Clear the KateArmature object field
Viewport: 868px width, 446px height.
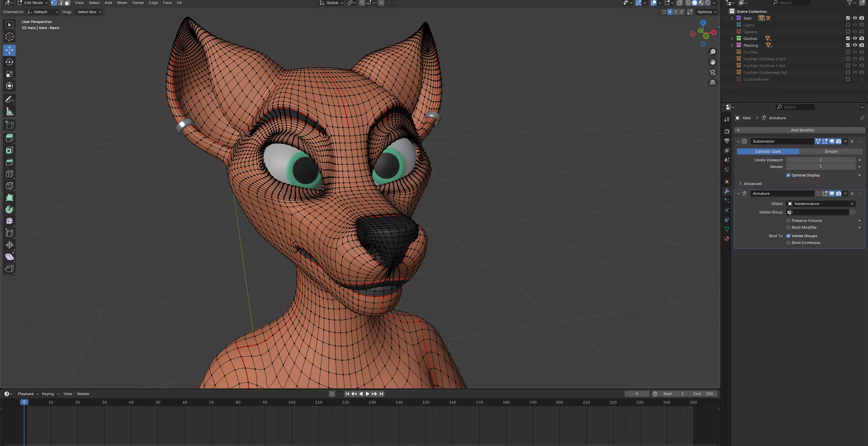pyautogui.click(x=852, y=204)
